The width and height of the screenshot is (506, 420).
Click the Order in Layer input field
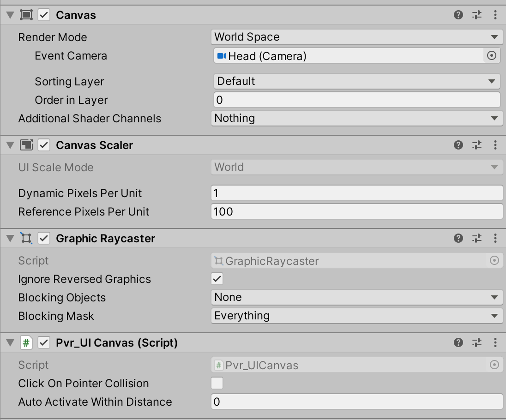pyautogui.click(x=357, y=100)
